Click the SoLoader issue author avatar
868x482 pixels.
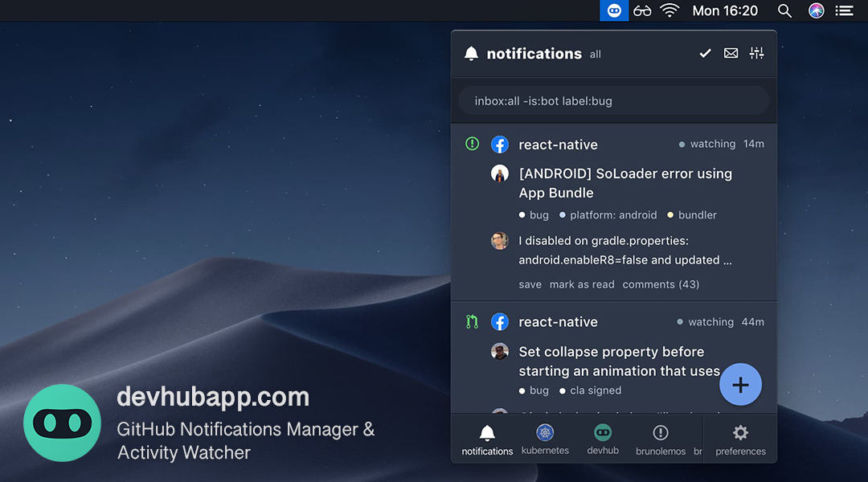499,174
